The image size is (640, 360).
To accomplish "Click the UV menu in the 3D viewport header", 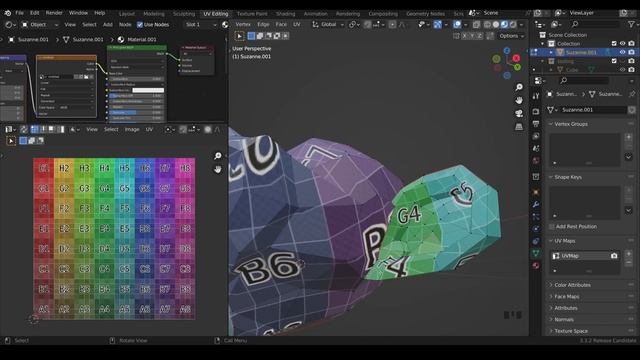I will [x=297, y=24].
